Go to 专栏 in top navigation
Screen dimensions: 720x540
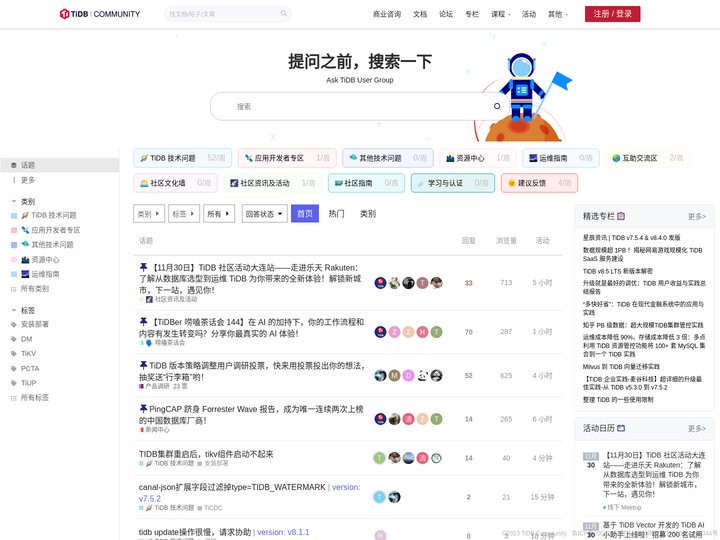click(472, 14)
